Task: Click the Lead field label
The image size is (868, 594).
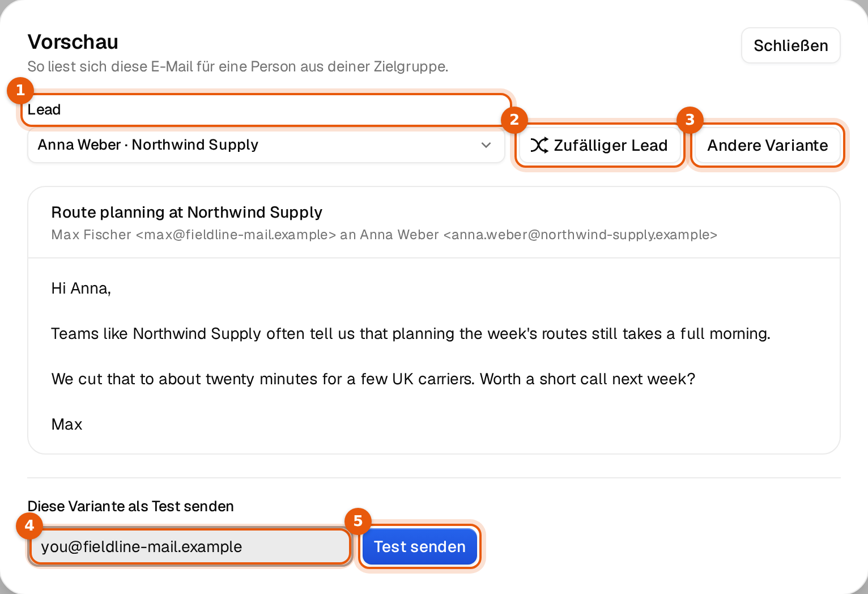Action: click(44, 109)
